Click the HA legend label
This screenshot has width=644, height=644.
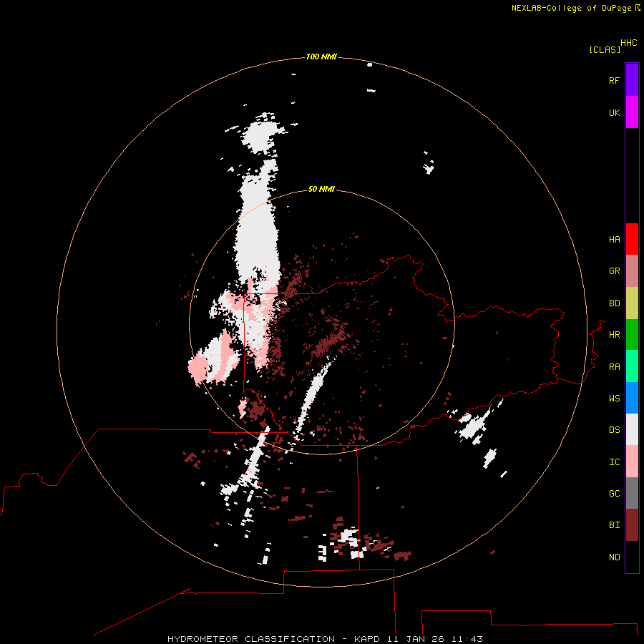(614, 239)
